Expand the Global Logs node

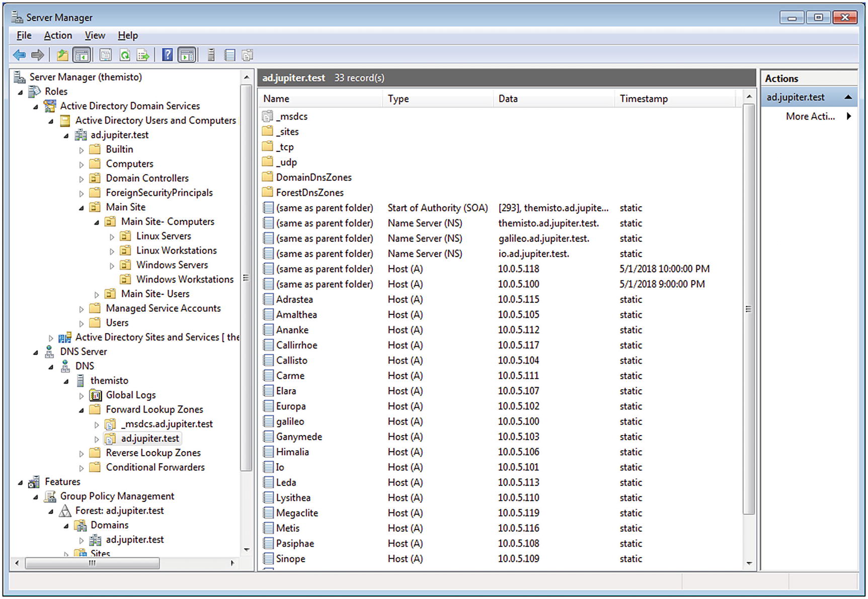tap(82, 396)
